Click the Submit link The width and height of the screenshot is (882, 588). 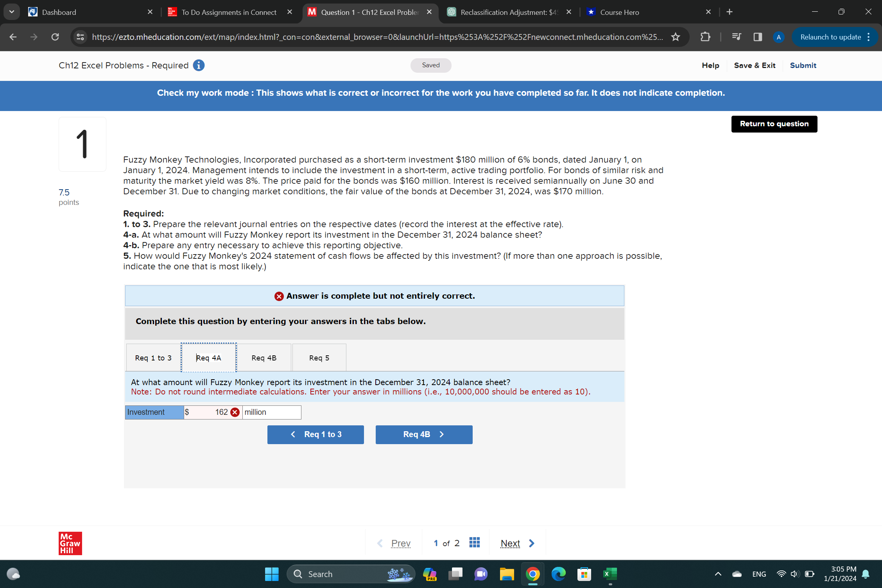point(803,65)
